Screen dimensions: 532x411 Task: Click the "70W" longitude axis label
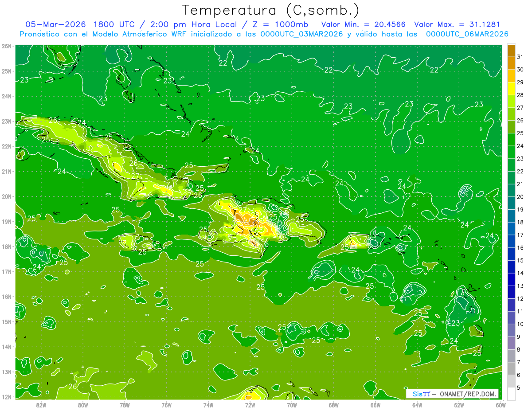point(292,405)
